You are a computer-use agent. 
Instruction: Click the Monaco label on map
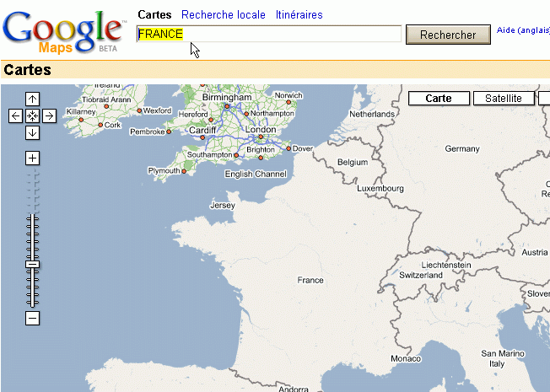(406, 358)
